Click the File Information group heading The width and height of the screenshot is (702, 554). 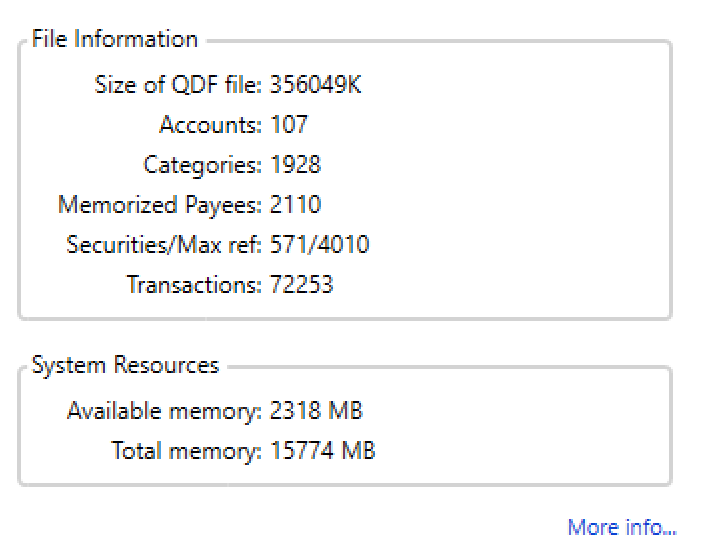tap(115, 40)
